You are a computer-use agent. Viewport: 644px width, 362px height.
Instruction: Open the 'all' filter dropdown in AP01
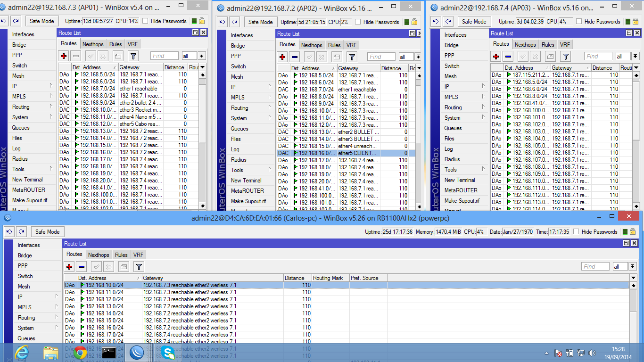[201, 56]
